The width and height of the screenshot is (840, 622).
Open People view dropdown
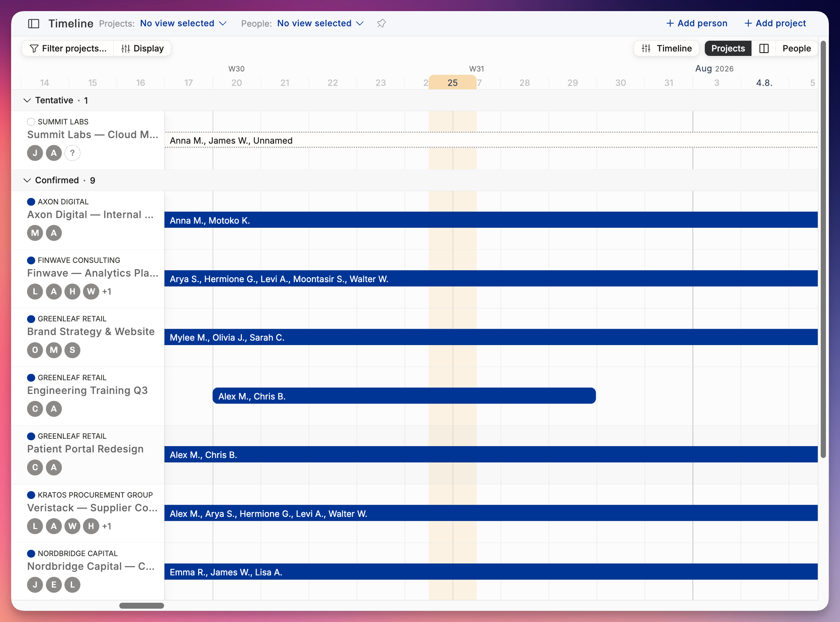click(320, 23)
